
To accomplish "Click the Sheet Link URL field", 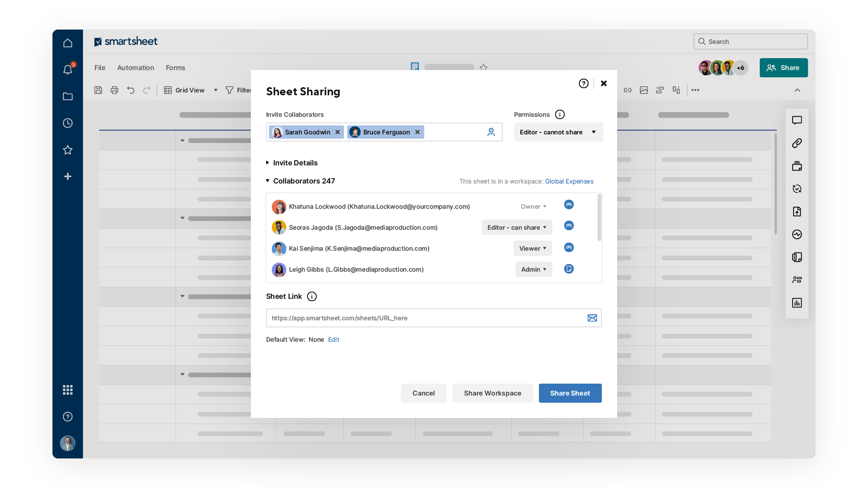I will point(424,318).
